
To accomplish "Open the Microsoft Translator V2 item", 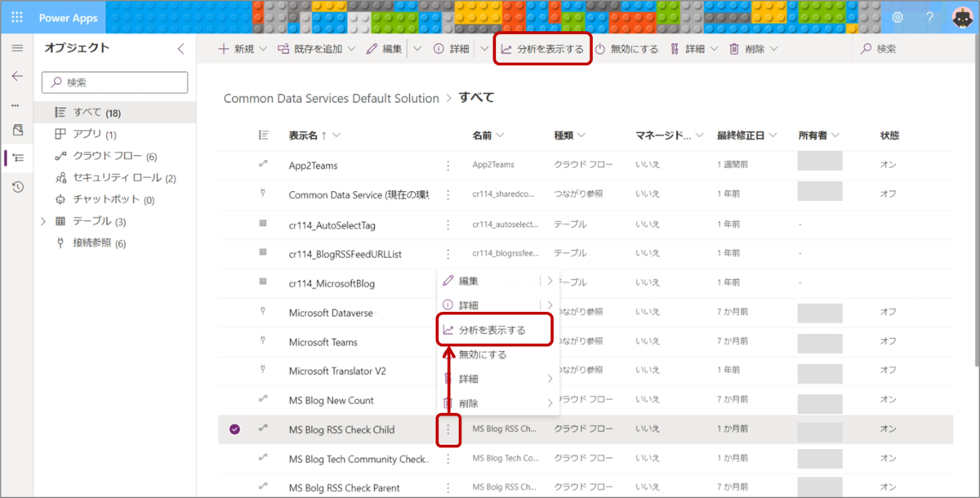I will point(337,371).
